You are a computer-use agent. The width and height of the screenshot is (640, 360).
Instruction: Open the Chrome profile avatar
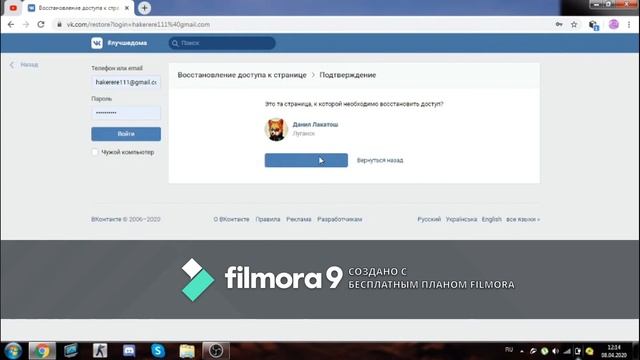[613, 24]
